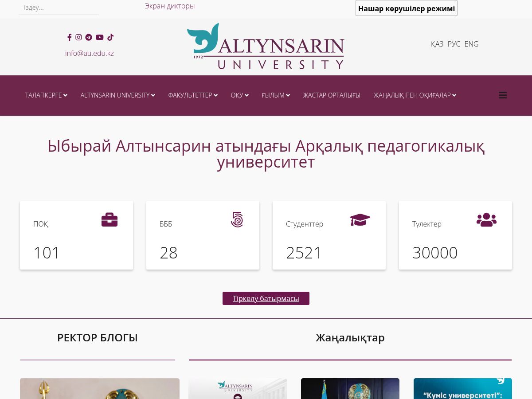Open the Жаңалықтар heading
The width and height of the screenshot is (532, 399).
[x=350, y=338]
